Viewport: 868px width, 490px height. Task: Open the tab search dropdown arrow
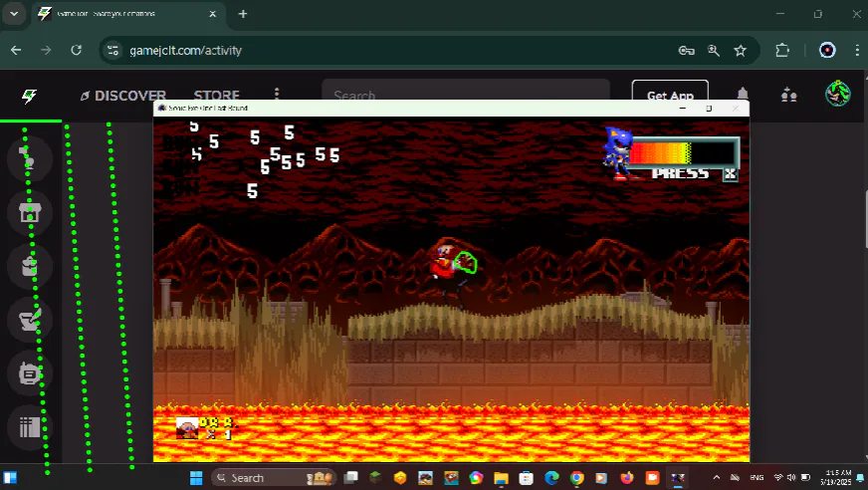click(14, 14)
